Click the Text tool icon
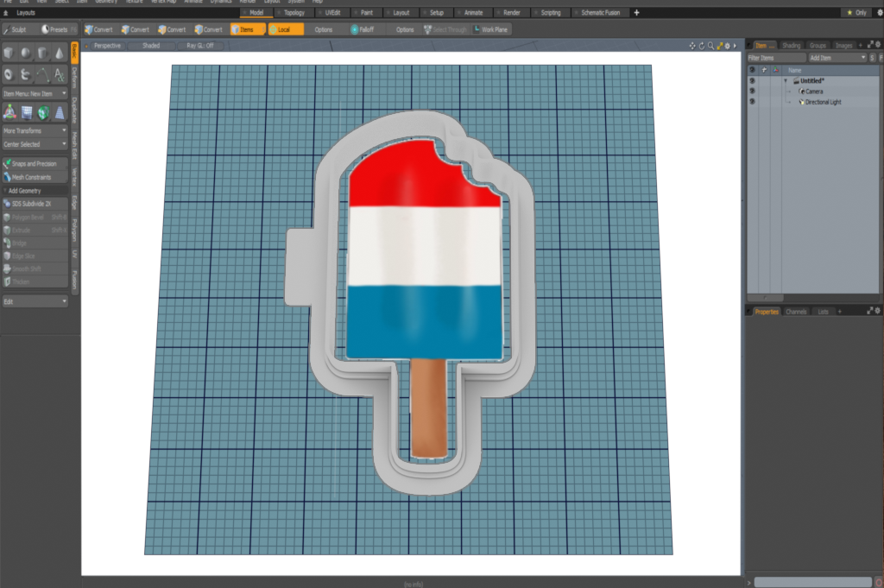Viewport: 884px width, 588px height. click(59, 74)
